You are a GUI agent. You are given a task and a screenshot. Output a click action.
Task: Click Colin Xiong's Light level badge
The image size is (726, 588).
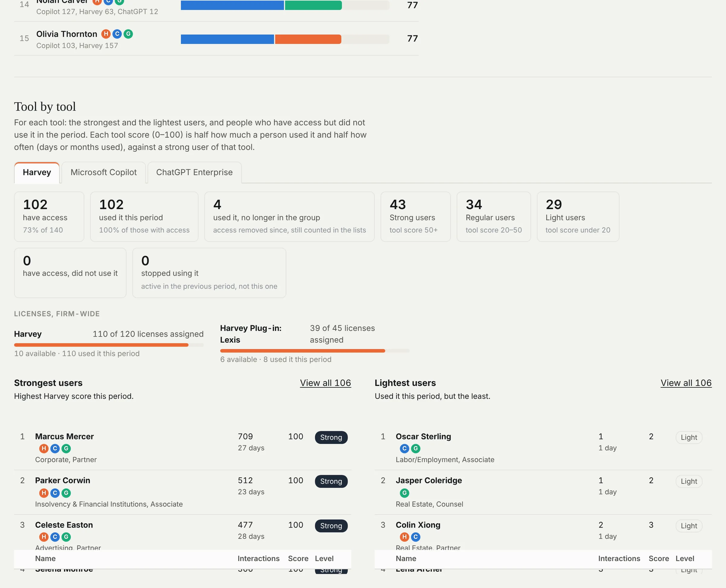689,526
